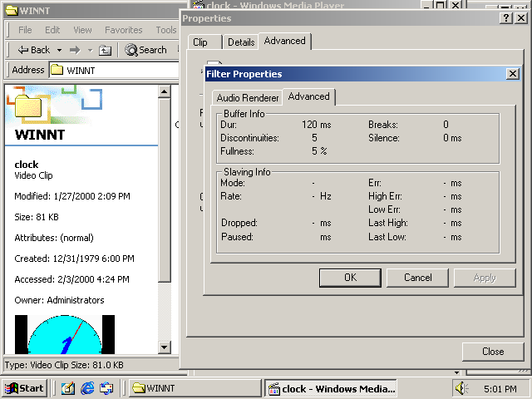Click the 5:01 PM system clock

tap(500, 388)
